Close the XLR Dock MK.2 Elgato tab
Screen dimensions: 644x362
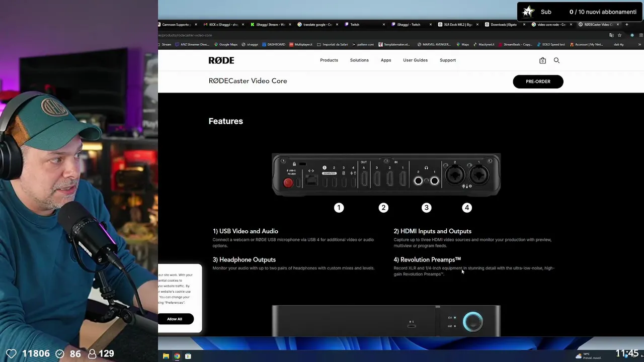tap(477, 24)
